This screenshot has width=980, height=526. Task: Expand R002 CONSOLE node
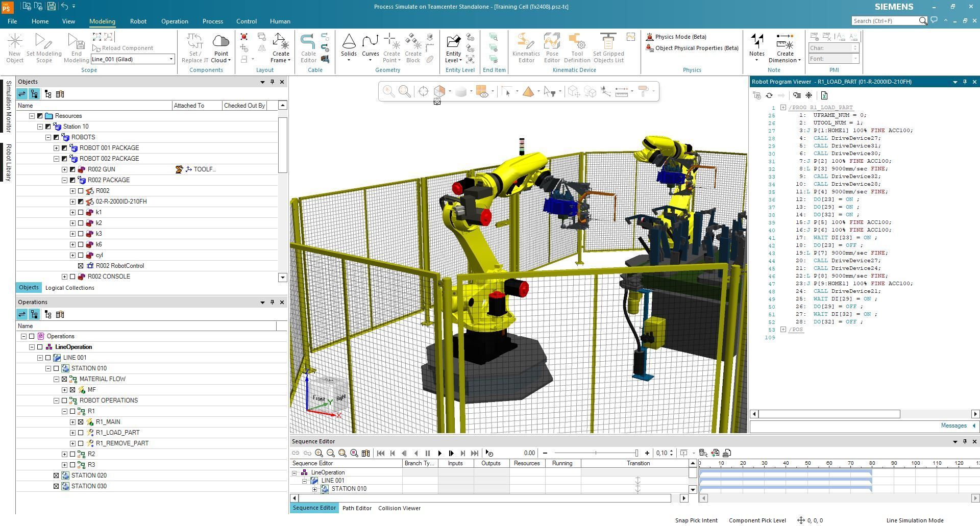(x=64, y=277)
